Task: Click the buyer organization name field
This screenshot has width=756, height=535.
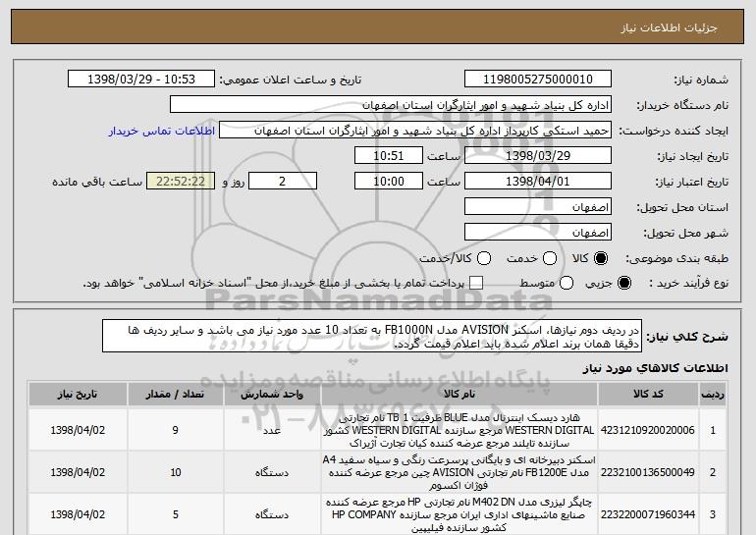Action: pyautogui.click(x=391, y=105)
